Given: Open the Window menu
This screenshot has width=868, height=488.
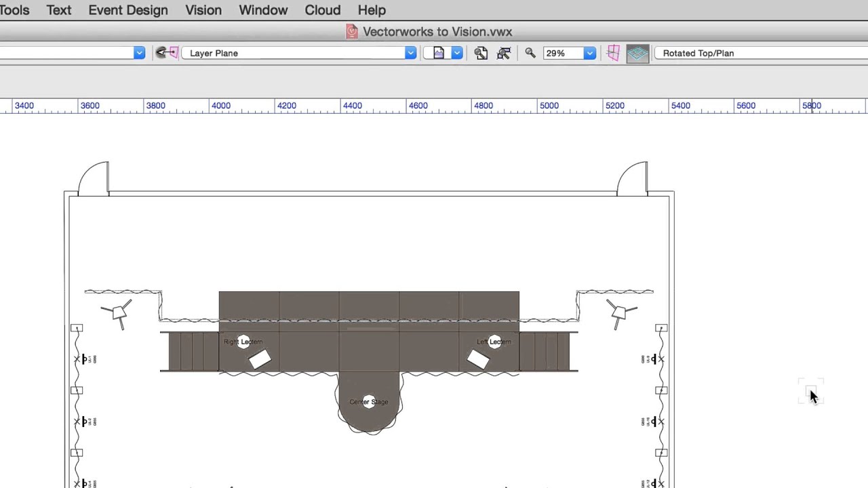Looking at the screenshot, I should (x=263, y=10).
